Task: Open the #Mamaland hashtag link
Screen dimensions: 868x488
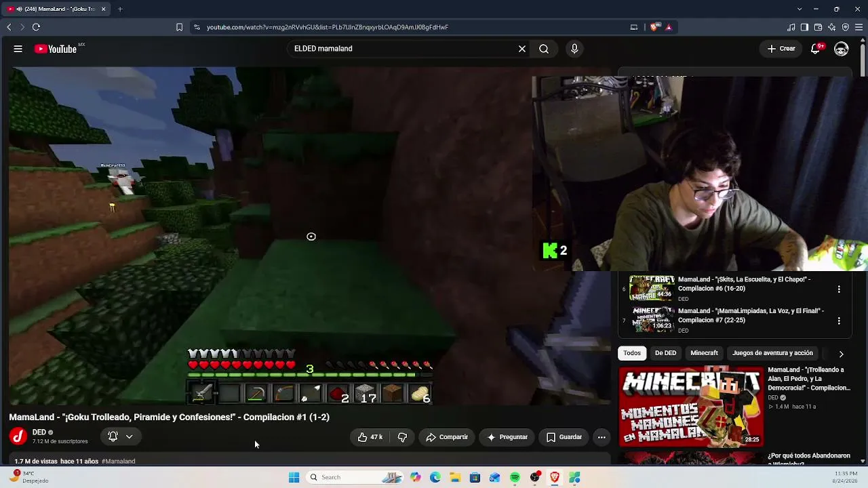Action: 119,462
